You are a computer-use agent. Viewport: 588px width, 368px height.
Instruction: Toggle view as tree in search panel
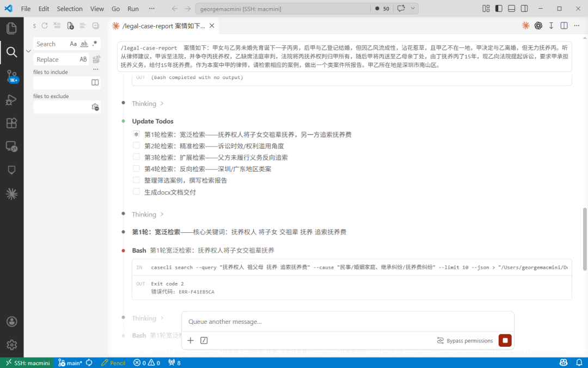[83, 26]
